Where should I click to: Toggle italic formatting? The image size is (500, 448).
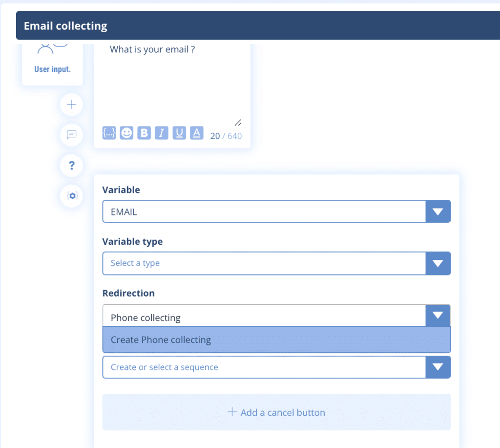click(x=162, y=133)
